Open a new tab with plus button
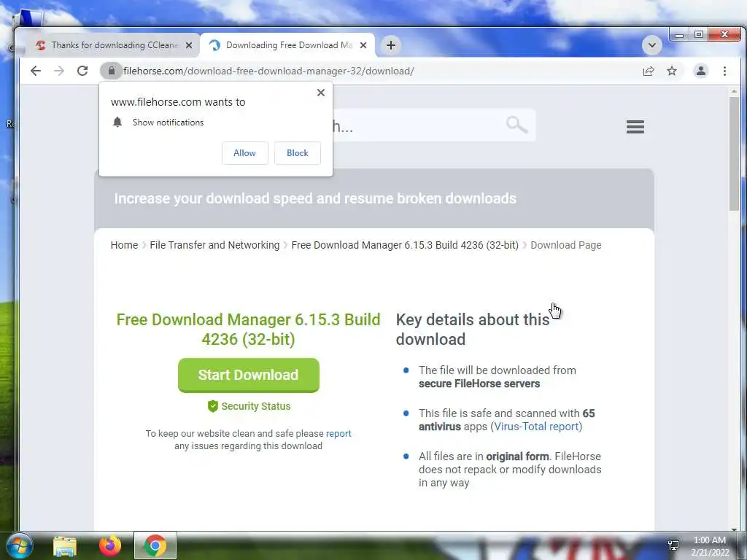Viewport: 747px width, 560px height. [x=391, y=45]
